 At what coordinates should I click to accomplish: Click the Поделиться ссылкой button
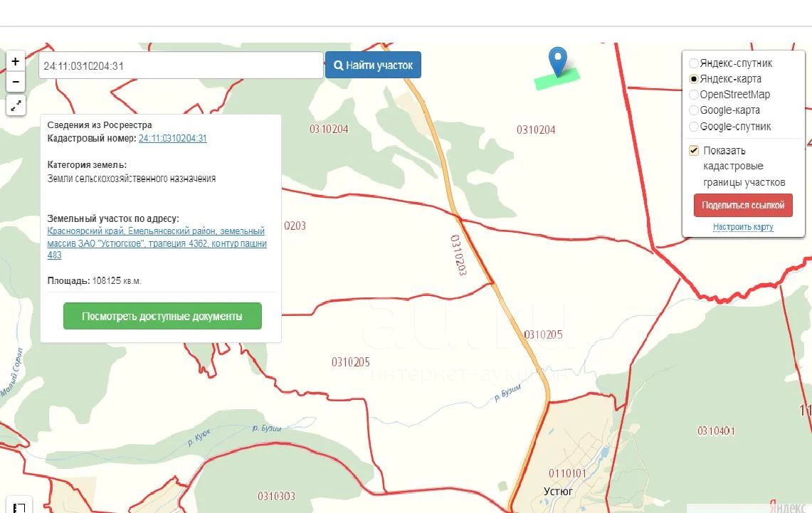[743, 205]
